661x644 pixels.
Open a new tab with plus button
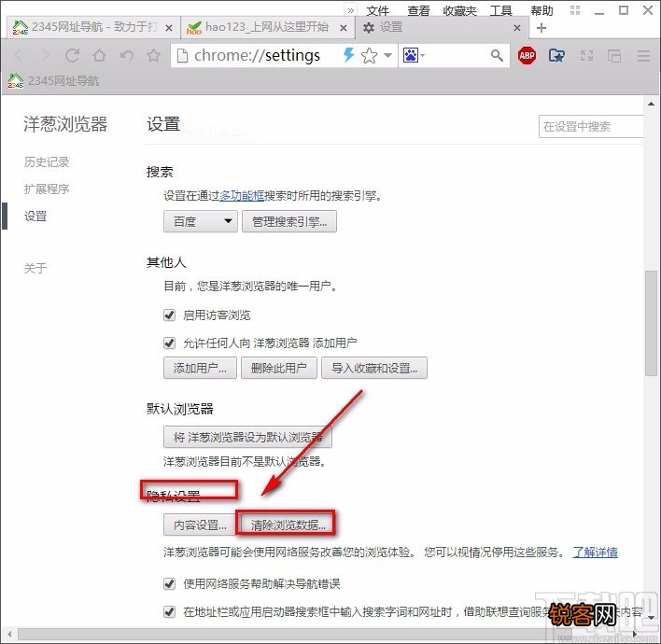[541, 28]
